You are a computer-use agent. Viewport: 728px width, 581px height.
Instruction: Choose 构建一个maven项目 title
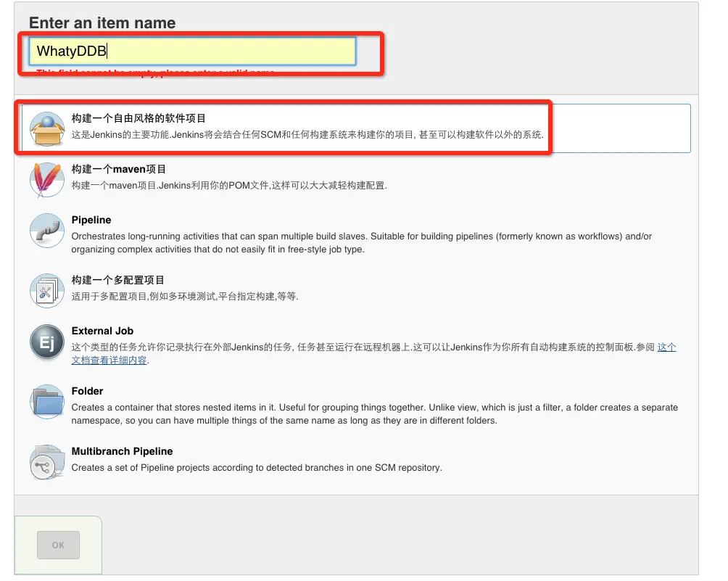tap(118, 169)
